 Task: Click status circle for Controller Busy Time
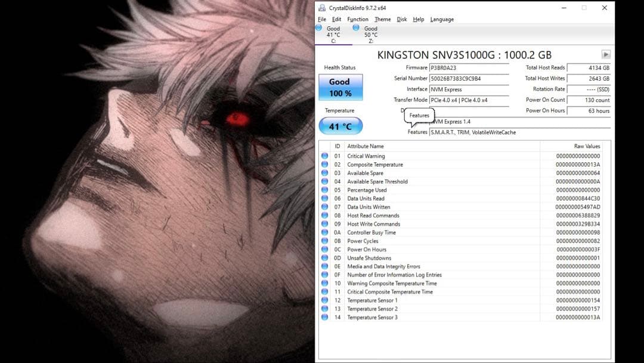tap(324, 232)
